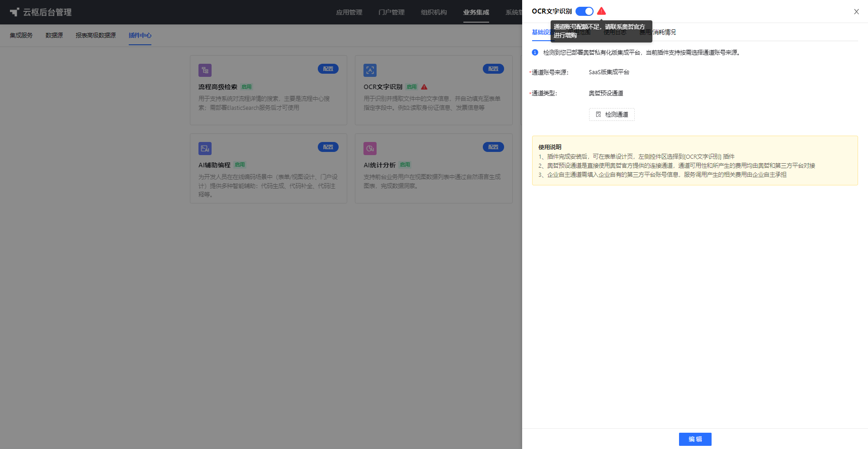Click the 通道类型 label
Screen dimensions: 868x449
tap(544, 93)
